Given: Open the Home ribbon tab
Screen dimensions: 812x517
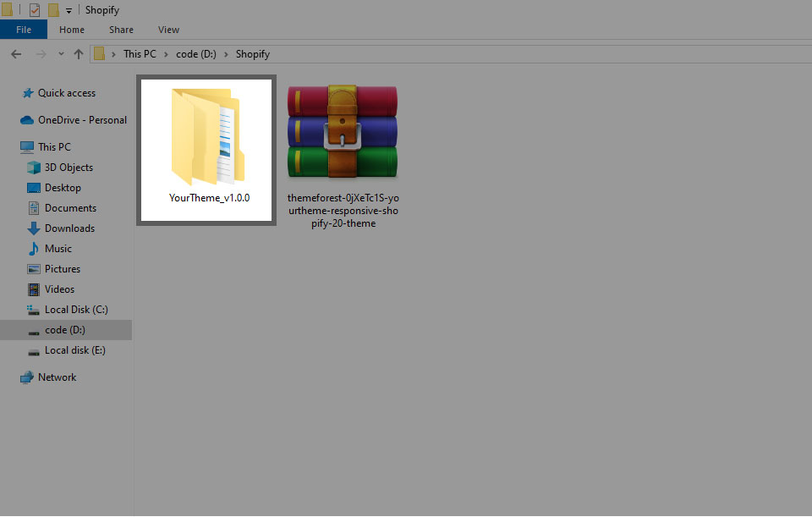Looking at the screenshot, I should coord(71,30).
